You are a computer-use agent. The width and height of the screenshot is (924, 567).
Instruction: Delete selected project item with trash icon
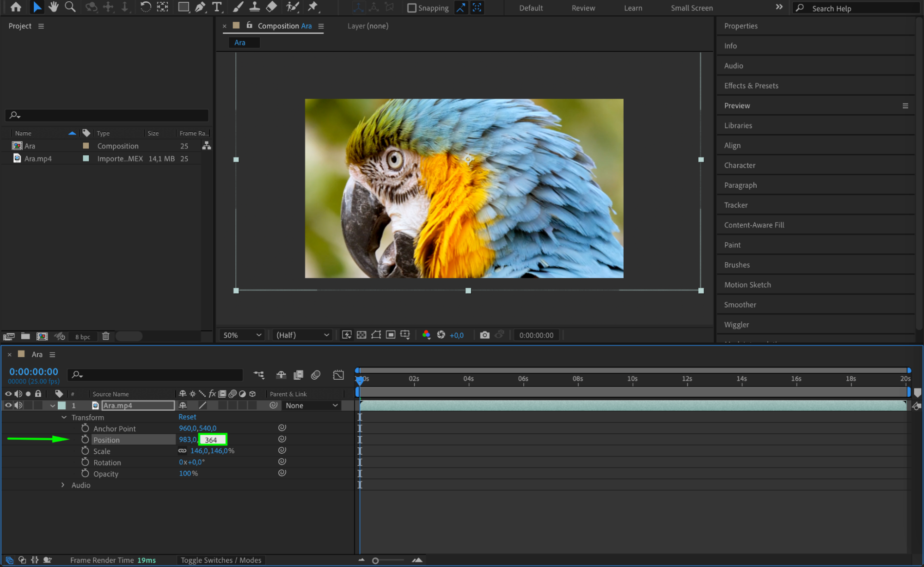coord(106,336)
